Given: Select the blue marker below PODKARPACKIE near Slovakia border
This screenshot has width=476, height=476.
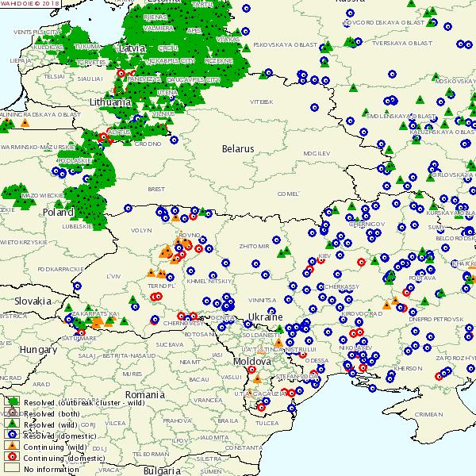Looking at the screenshot, I should pos(78,286).
